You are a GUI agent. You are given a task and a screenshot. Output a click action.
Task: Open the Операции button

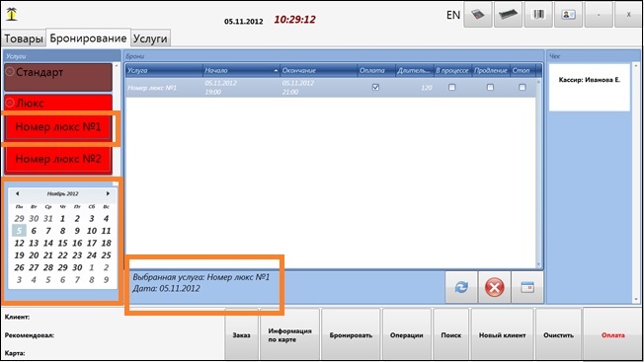407,335
